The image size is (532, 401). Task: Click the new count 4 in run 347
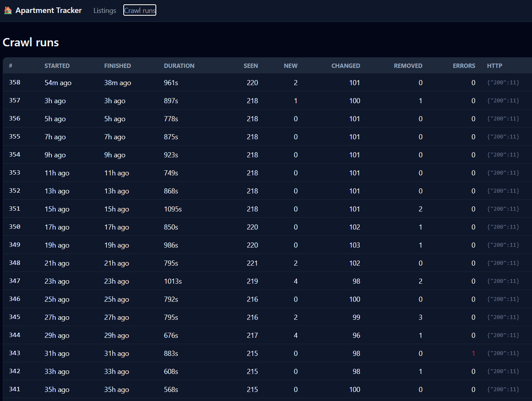click(296, 281)
